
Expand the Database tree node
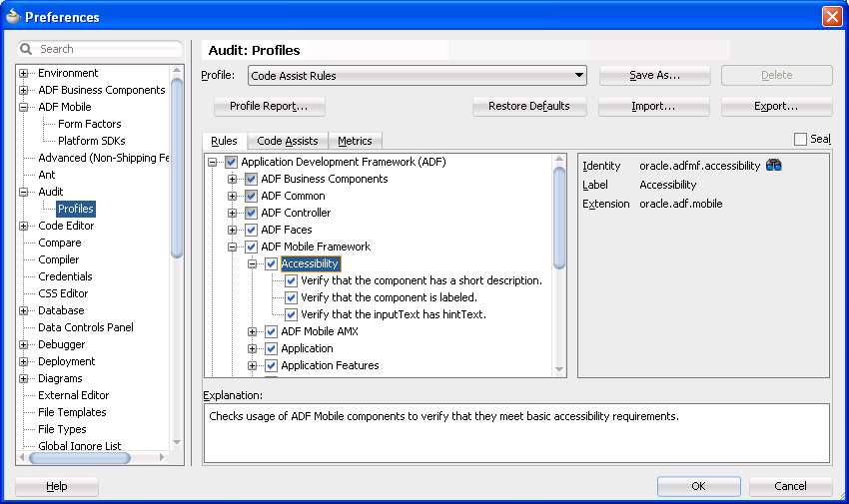click(x=23, y=311)
